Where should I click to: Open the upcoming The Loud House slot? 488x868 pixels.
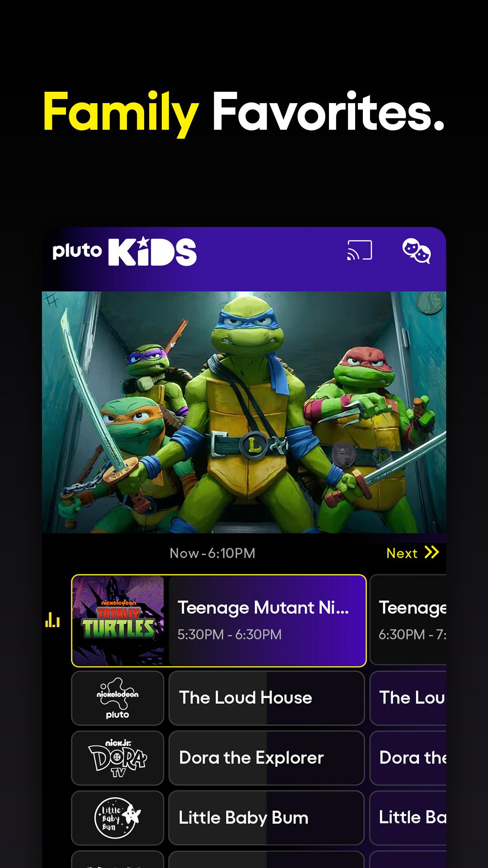click(x=408, y=698)
